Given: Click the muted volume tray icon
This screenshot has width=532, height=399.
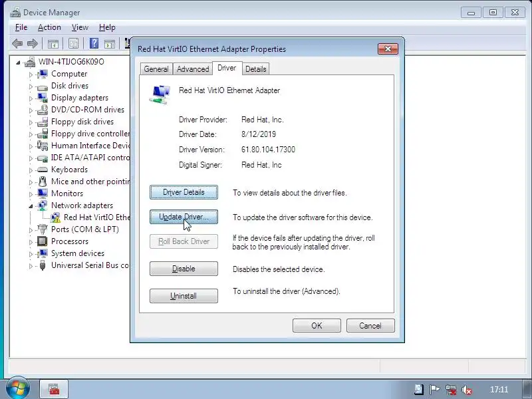Looking at the screenshot, I should [467, 390].
